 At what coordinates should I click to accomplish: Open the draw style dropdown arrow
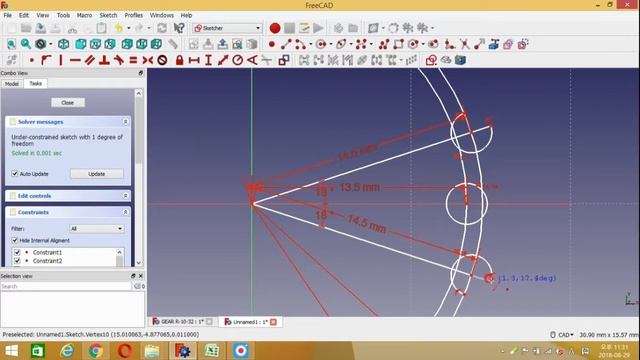coord(50,44)
